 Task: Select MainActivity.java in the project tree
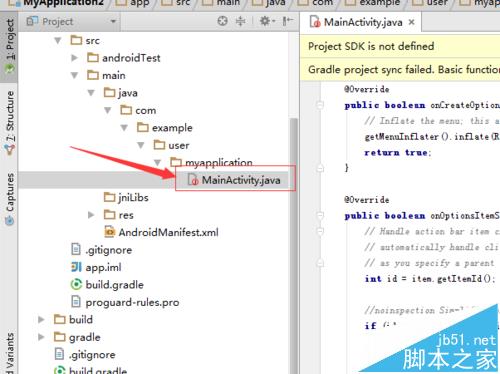coord(241,180)
